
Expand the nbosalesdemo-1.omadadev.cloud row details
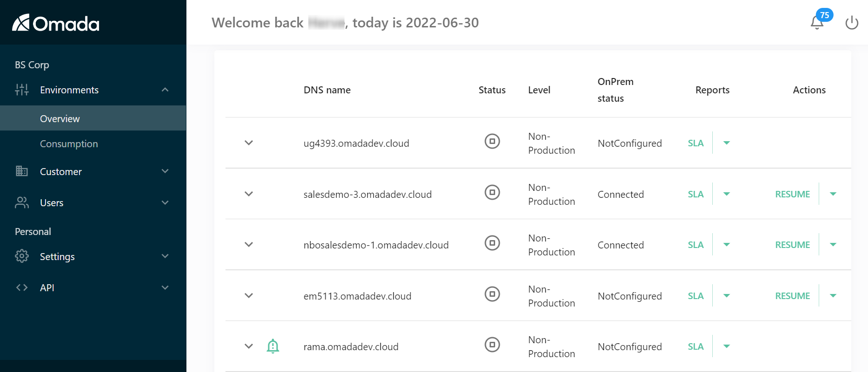click(249, 244)
